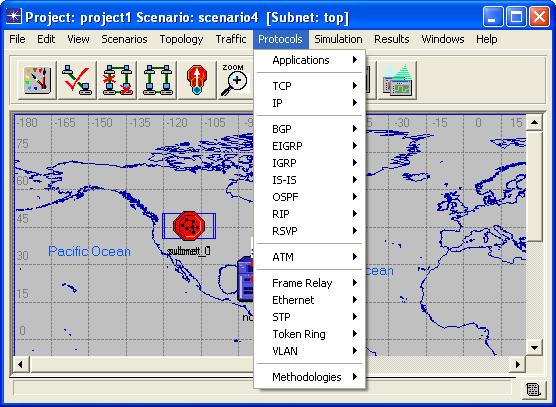Click the subnet_0 node label
Screen dimensions: 556x407
[189, 251]
